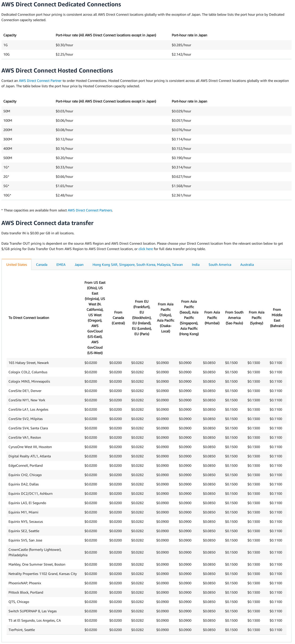Select the $0.30/hour 1G dedicated rate
Viewport: 295px width, 644px height.
(64, 45)
